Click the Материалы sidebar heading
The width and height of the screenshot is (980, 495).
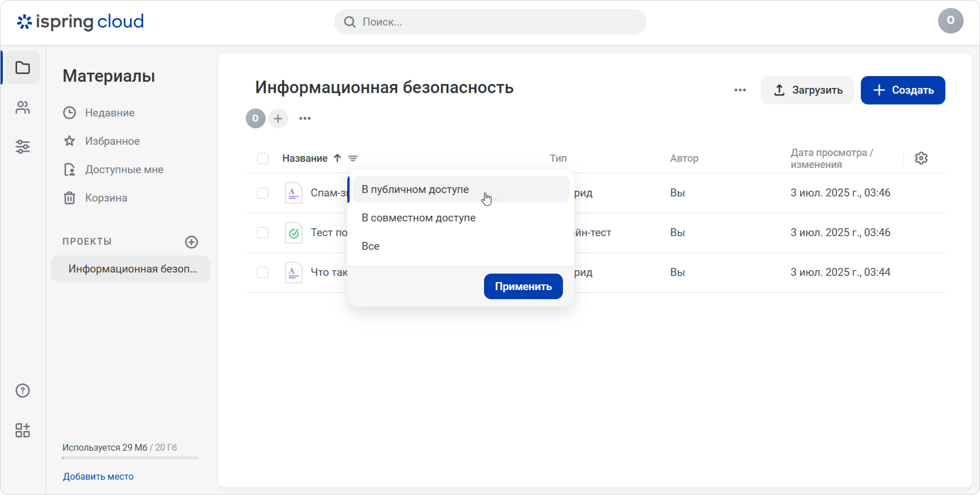(108, 76)
